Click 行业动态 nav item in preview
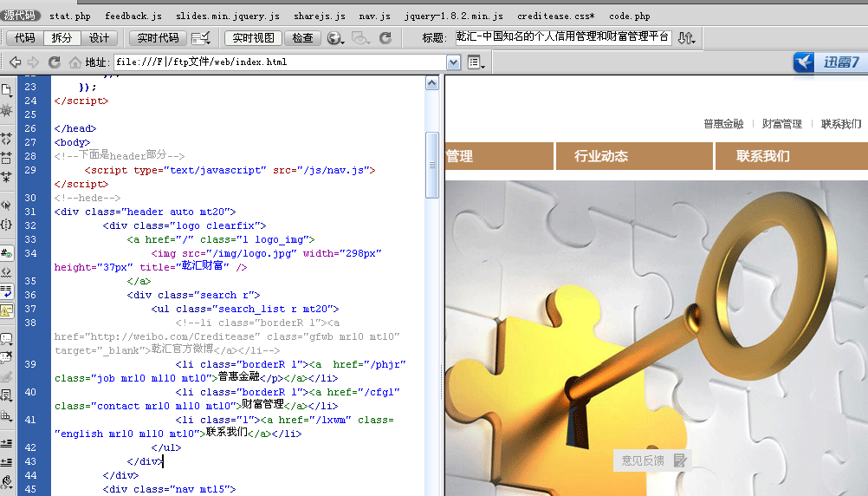This screenshot has height=496, width=868. pyautogui.click(x=634, y=156)
